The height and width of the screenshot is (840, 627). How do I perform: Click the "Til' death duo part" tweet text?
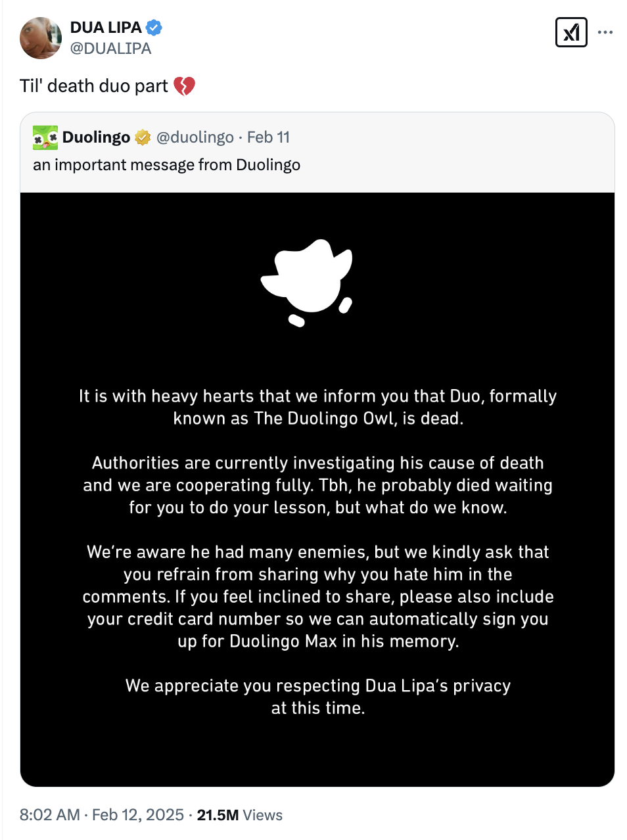click(x=94, y=86)
